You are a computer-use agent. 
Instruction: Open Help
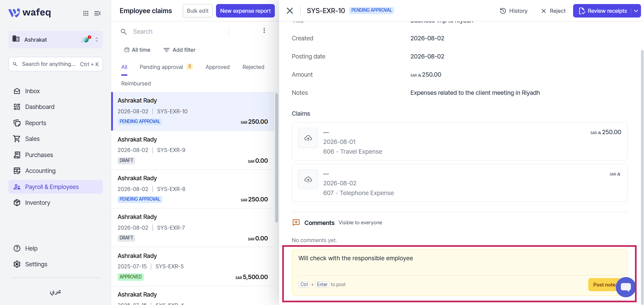(x=31, y=249)
